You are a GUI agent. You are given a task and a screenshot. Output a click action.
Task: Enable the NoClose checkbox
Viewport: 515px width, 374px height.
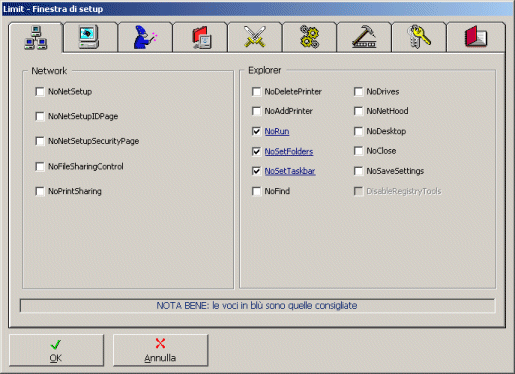tap(358, 151)
